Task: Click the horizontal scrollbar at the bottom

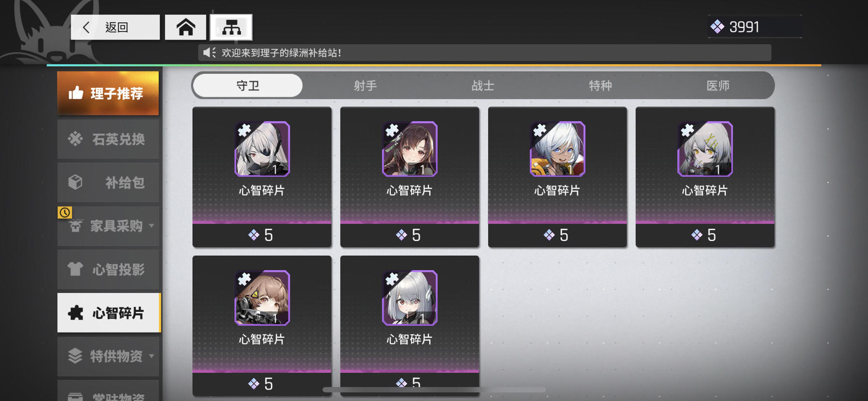Action: point(434,389)
